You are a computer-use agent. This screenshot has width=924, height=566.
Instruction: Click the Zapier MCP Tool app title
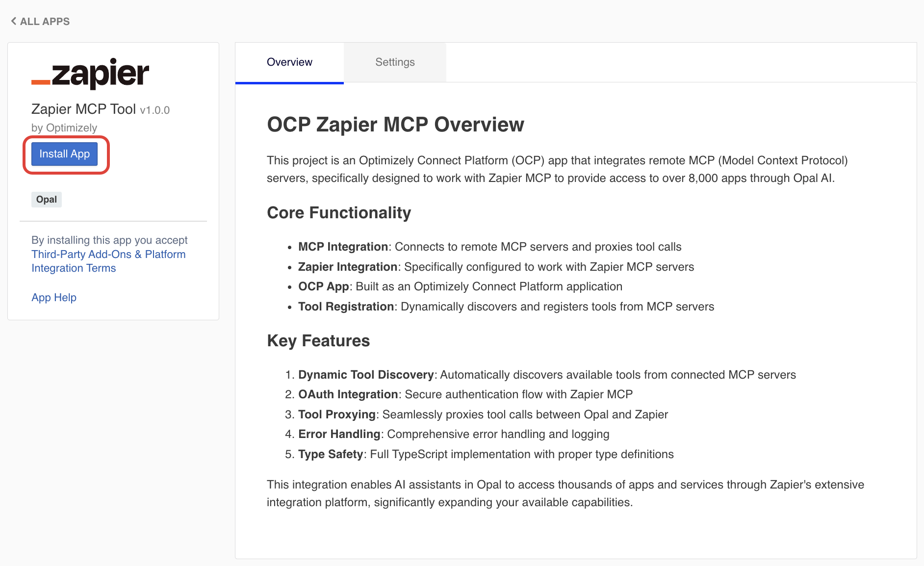coord(83,109)
